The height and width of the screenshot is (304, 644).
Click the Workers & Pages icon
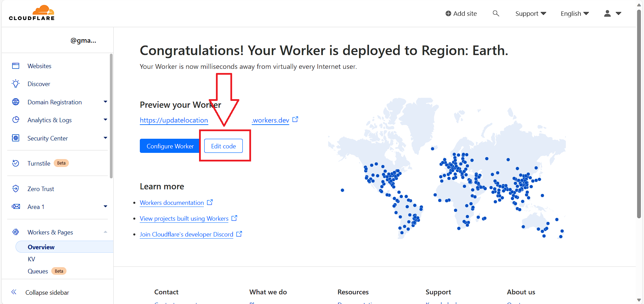(16, 232)
